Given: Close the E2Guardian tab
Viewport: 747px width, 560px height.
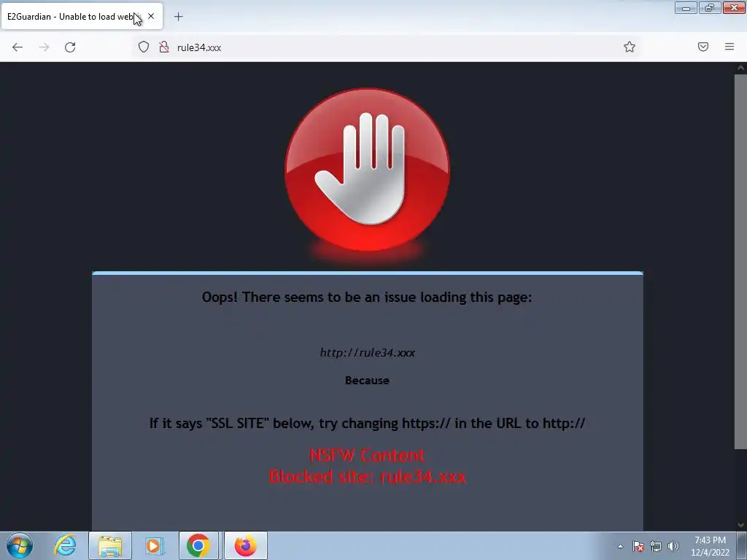Looking at the screenshot, I should coord(151,16).
